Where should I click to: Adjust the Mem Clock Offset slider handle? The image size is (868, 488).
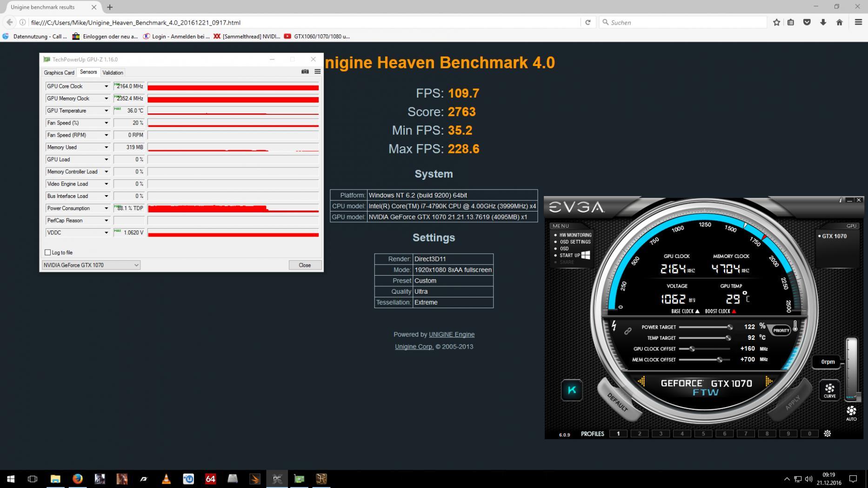click(x=720, y=360)
